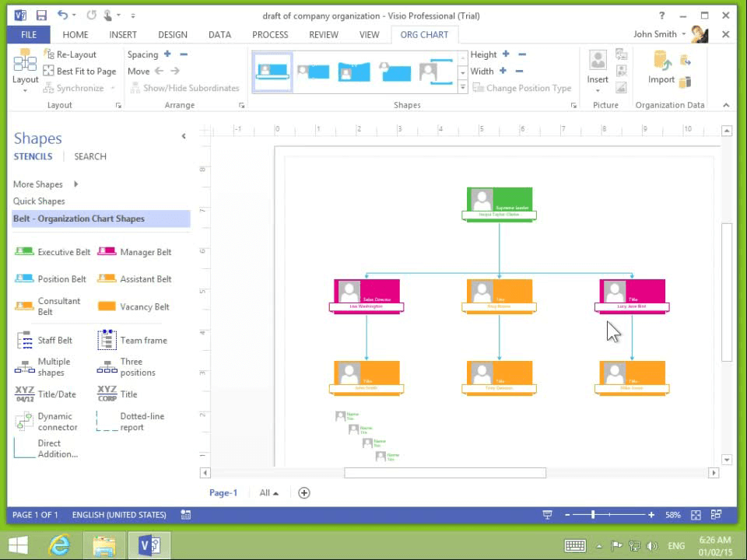Expand the More Shapes list
The height and width of the screenshot is (560, 747).
click(38, 184)
